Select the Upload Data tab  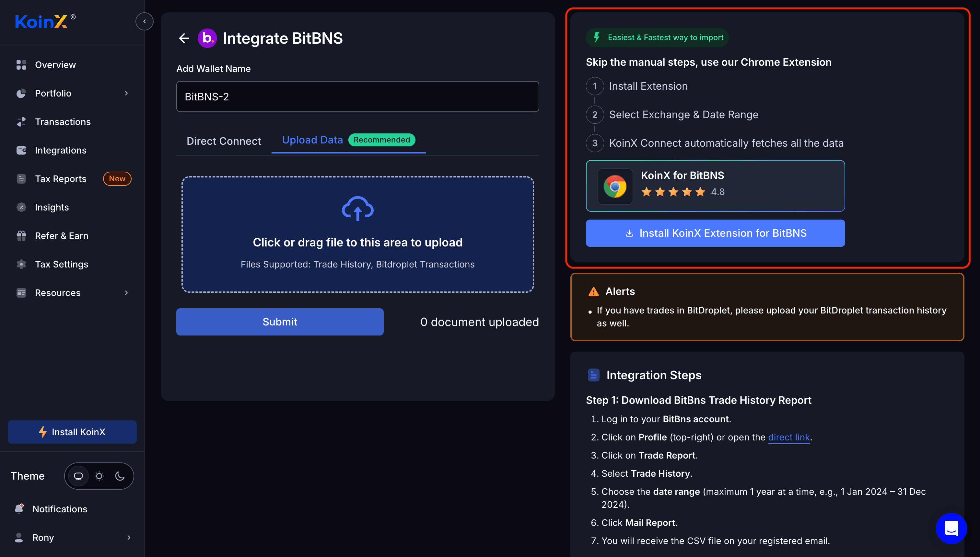pos(312,140)
